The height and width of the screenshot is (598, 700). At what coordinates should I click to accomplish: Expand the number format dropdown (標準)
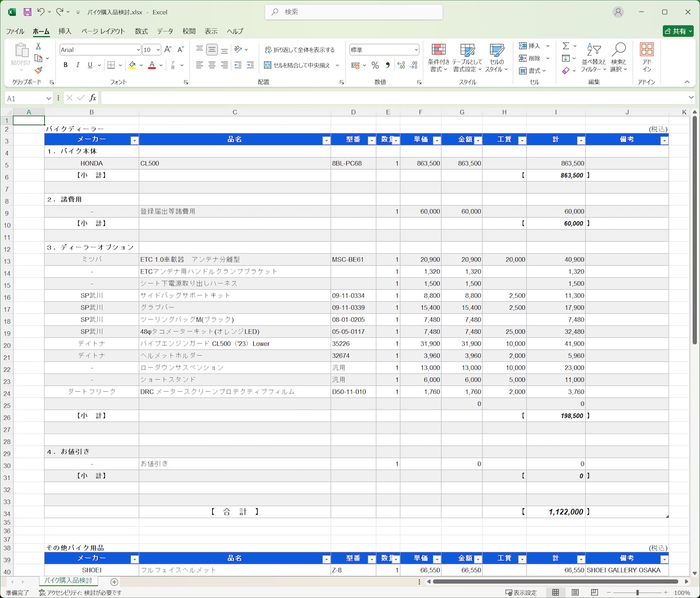pos(416,50)
